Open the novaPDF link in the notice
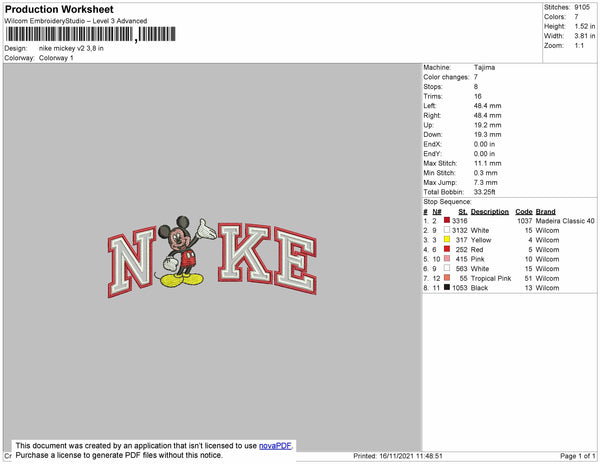The height and width of the screenshot is (464, 600). [275, 446]
